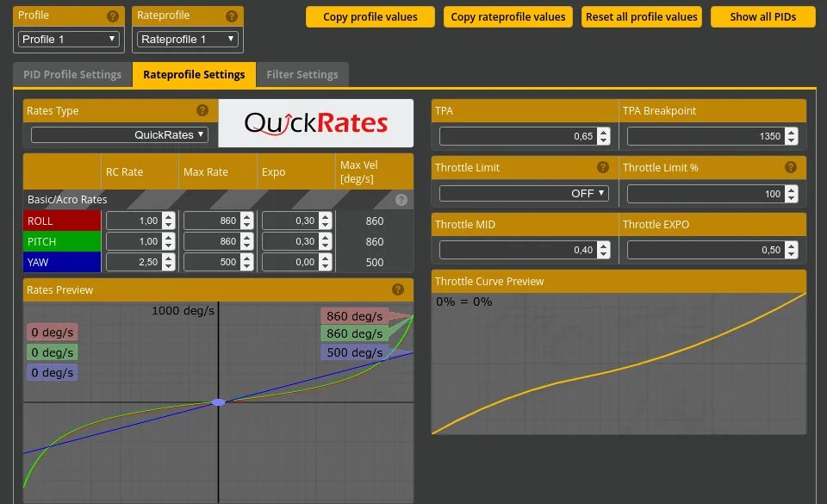Open the Throttle Limit % help icon
This screenshot has height=504, width=827.
pos(791,167)
